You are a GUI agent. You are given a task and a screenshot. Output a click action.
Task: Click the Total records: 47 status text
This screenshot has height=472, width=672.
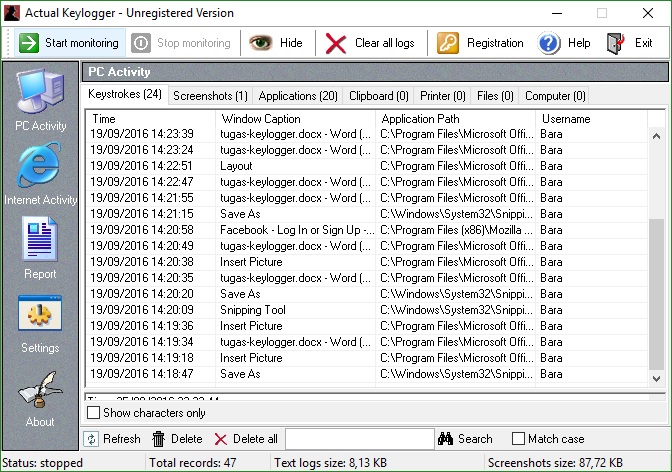pos(192,463)
